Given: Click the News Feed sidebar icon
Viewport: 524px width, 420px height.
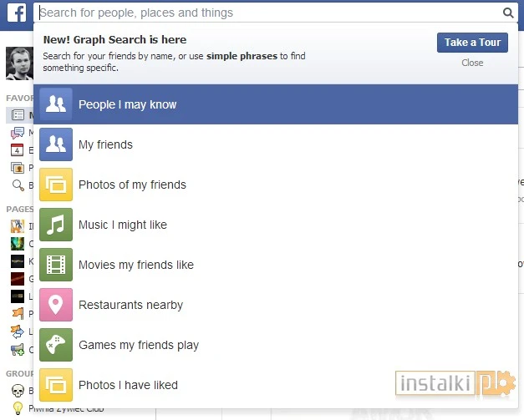Looking at the screenshot, I should click(18, 115).
